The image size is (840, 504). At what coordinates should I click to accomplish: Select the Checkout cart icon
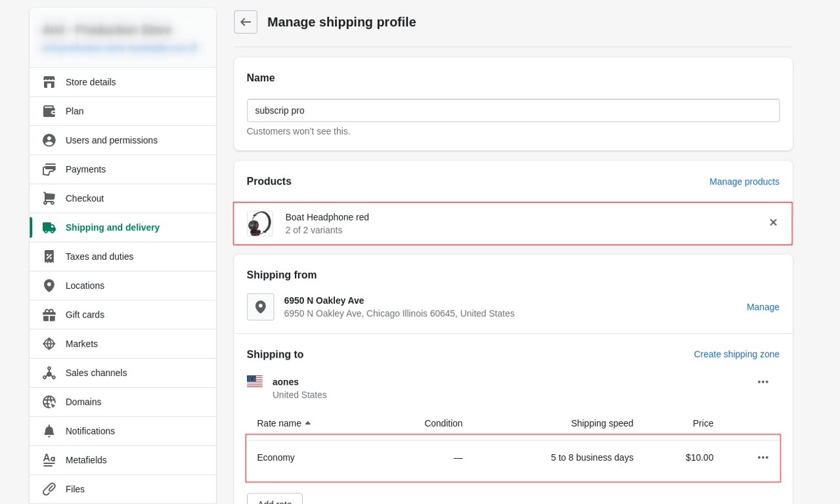[x=49, y=198]
